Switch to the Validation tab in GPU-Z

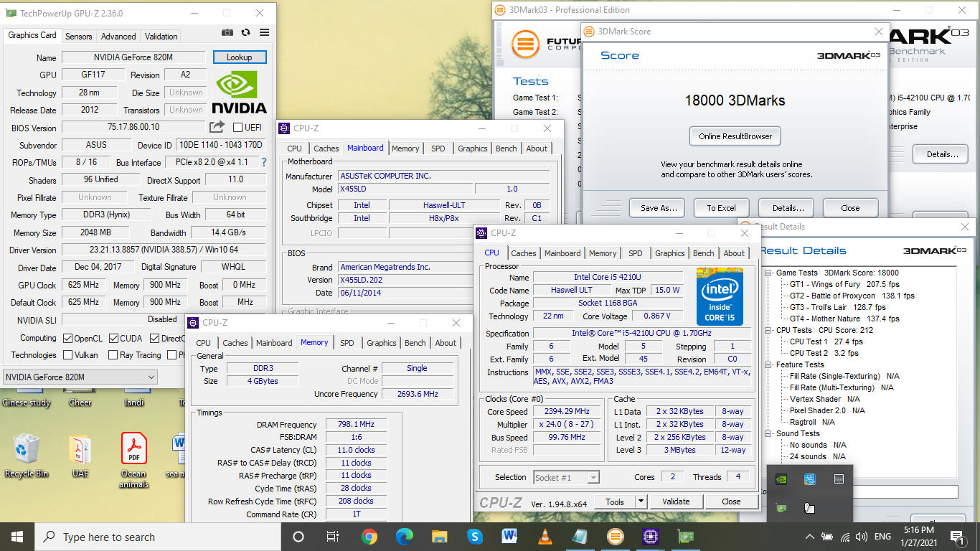pos(161,37)
